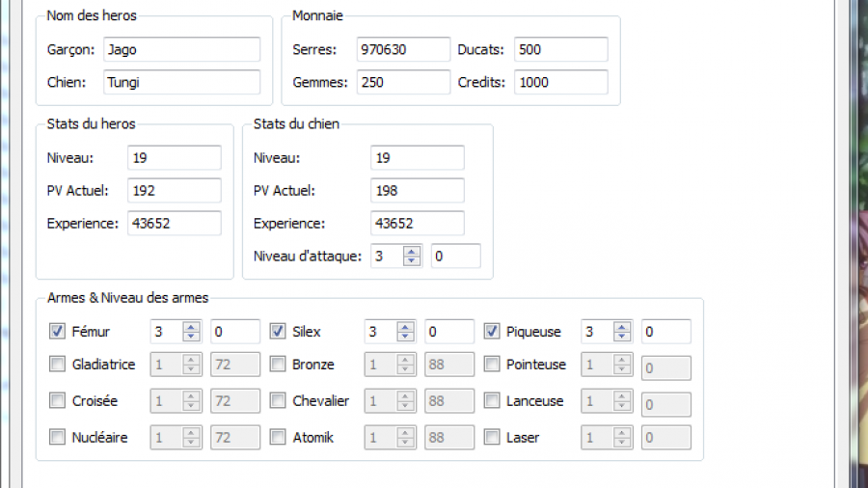The width and height of the screenshot is (868, 488).
Task: Tick the Nucléaire weapon checkbox
Action: tap(57, 438)
